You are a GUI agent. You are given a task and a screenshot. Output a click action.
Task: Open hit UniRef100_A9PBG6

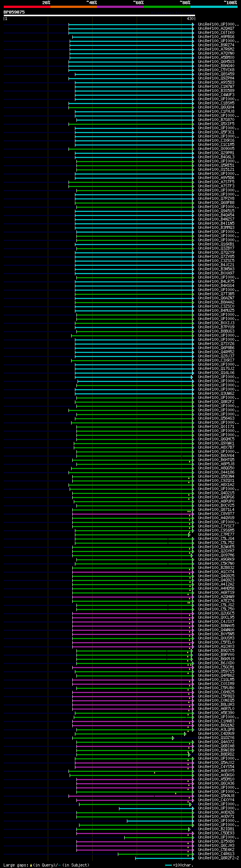pyautogui.click(x=216, y=37)
